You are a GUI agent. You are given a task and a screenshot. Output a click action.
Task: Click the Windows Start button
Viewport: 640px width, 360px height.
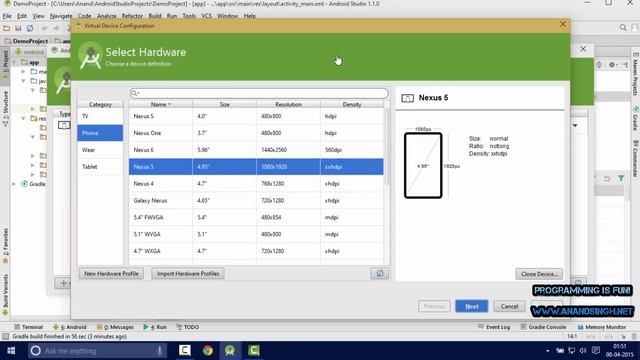click(x=11, y=351)
